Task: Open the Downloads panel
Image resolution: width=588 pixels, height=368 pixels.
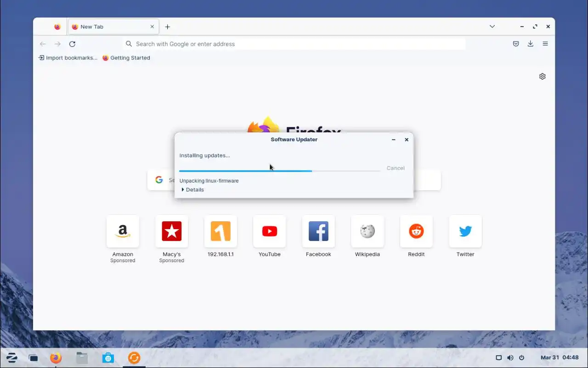Action: (x=531, y=44)
